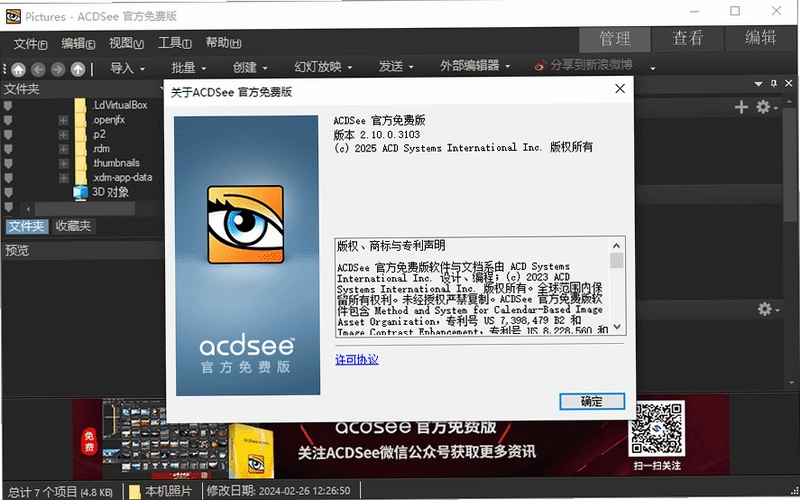Viewport: 800px width, 500px height.
Task: Click the Weibo share icon
Action: pos(540,66)
